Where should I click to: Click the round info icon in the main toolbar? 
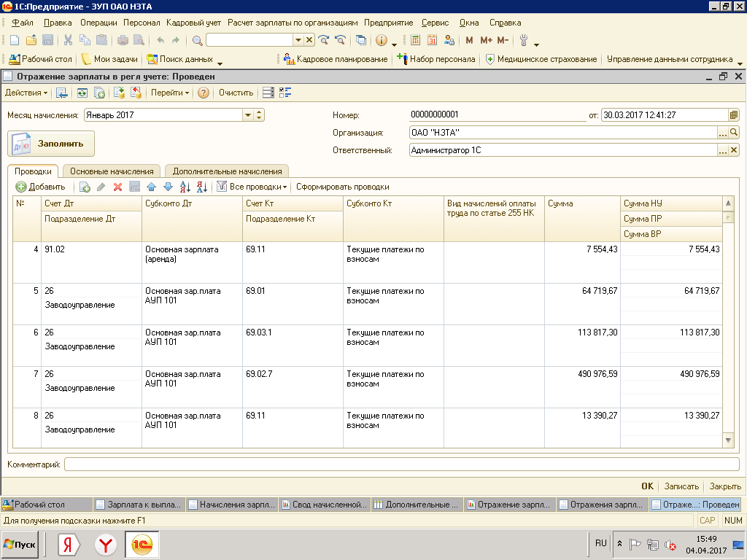381,41
